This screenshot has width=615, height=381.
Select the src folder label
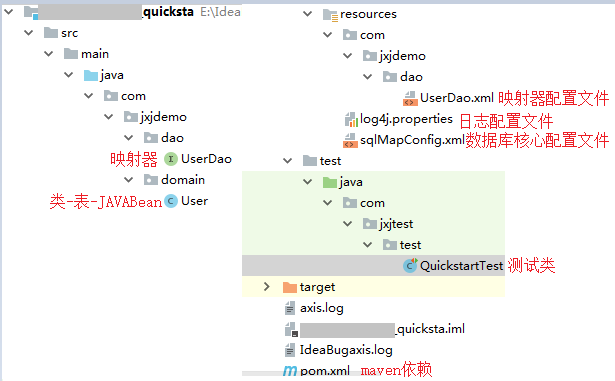click(69, 33)
